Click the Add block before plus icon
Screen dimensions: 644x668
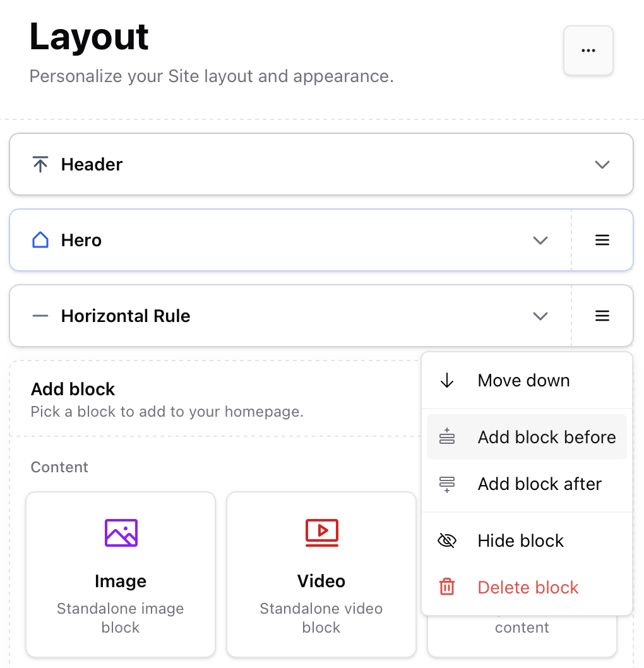coord(447,436)
